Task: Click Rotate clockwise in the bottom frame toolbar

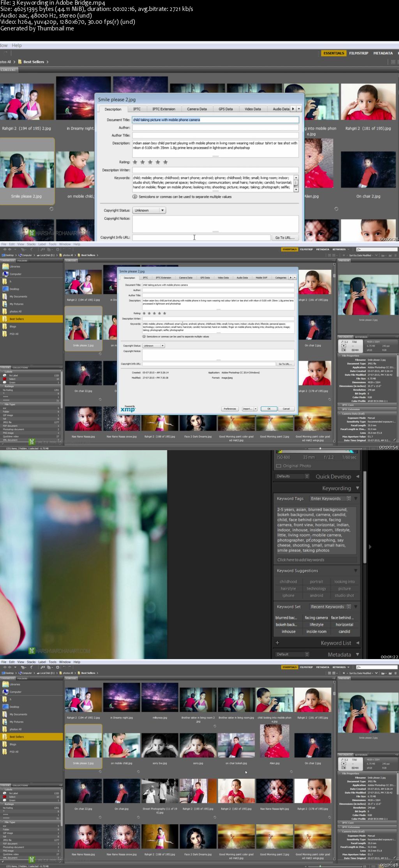Action: click(x=70, y=667)
